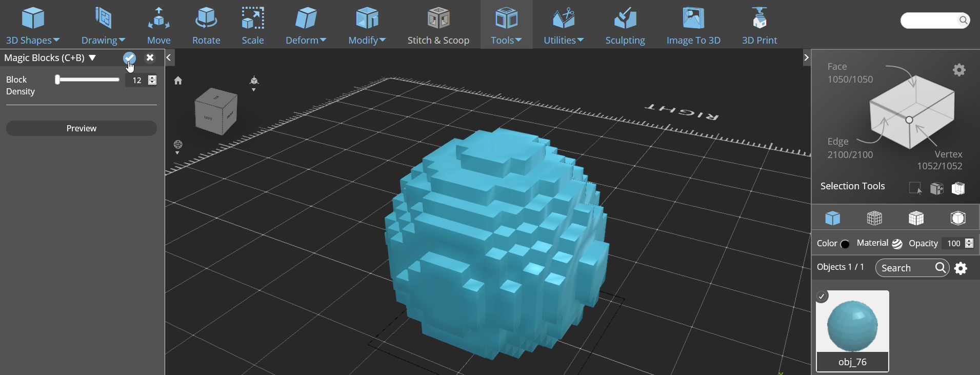
Task: Click the LEFT face of the view cube
Action: 208,117
